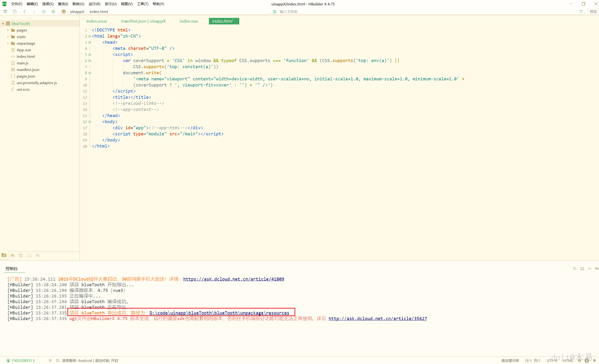Click the run play icon in toolbar
Viewport: 599px width, 364px height.
pos(53,12)
